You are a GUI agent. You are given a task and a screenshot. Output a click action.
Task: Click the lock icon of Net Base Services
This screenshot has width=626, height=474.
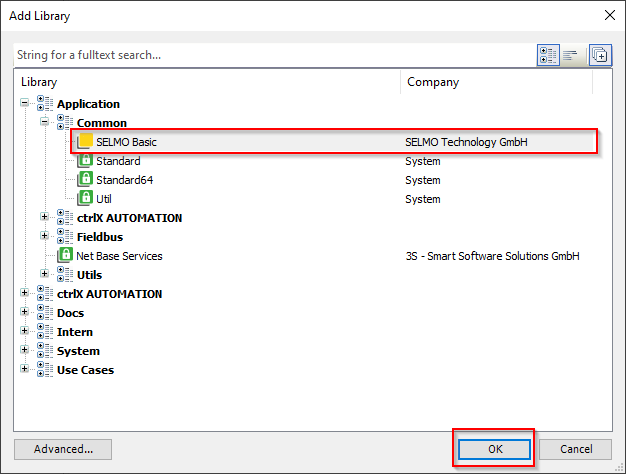click(x=65, y=256)
